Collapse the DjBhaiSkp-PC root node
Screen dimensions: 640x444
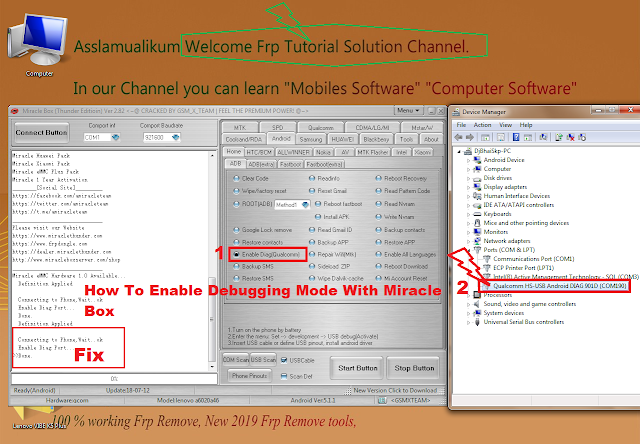pos(460,151)
